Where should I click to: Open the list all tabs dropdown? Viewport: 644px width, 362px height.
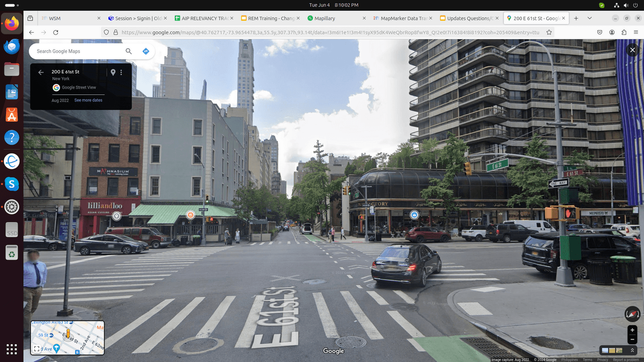pyautogui.click(x=590, y=18)
